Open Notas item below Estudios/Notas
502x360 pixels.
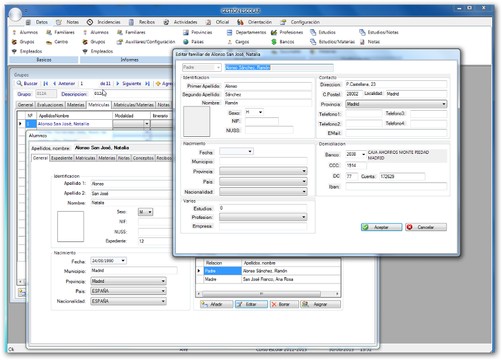click(x=370, y=42)
